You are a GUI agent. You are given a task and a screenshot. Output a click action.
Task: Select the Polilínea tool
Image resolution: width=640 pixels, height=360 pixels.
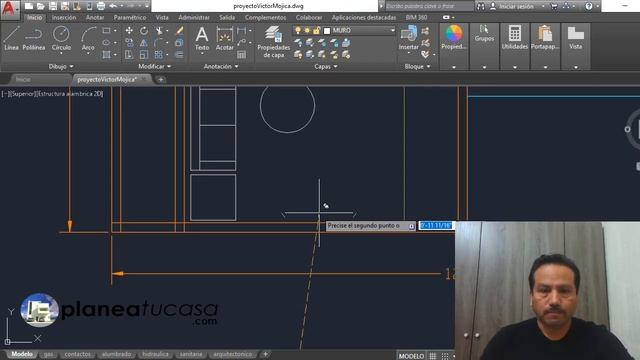pos(33,38)
